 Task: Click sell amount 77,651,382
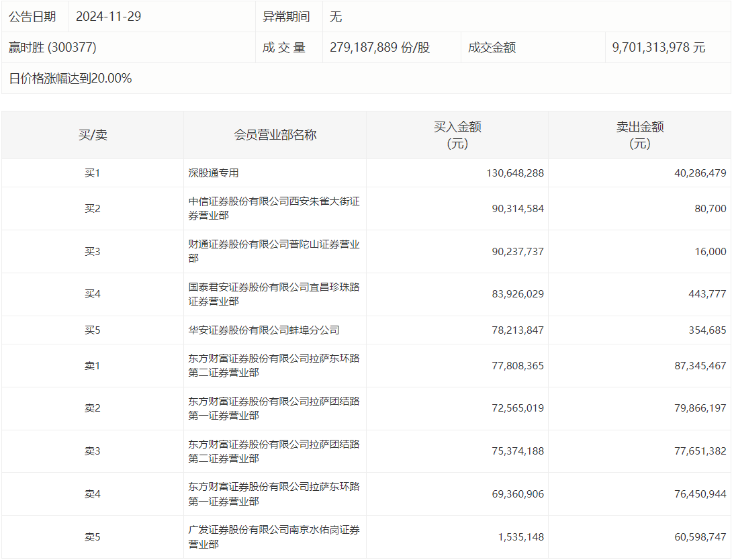click(700, 451)
